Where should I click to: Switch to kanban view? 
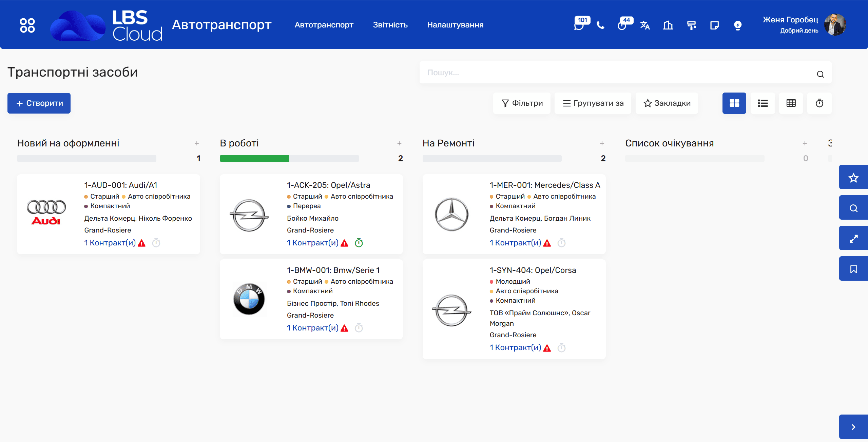734,103
